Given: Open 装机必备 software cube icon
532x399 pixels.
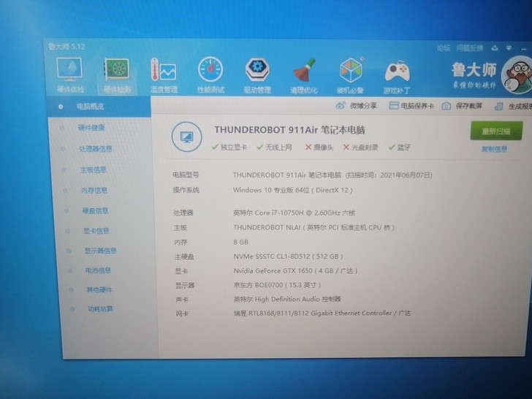Looking at the screenshot, I should [x=350, y=76].
